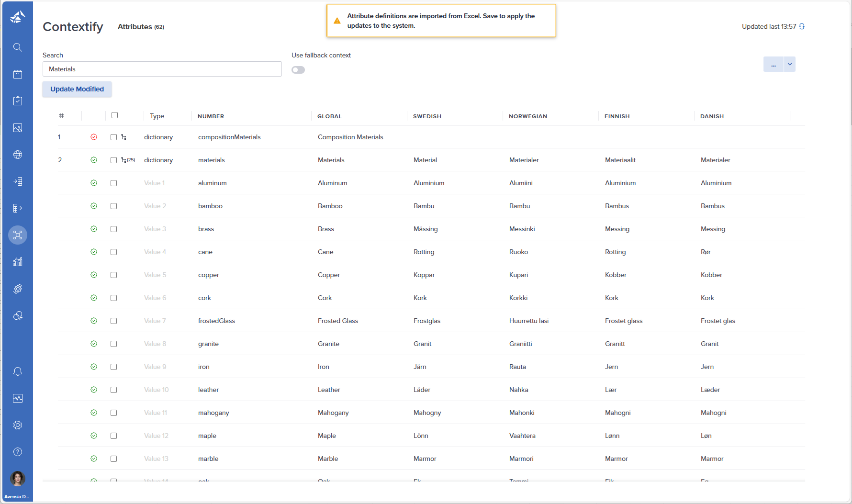Open the dropdown arrow next to the ellipsis button

(x=790, y=64)
